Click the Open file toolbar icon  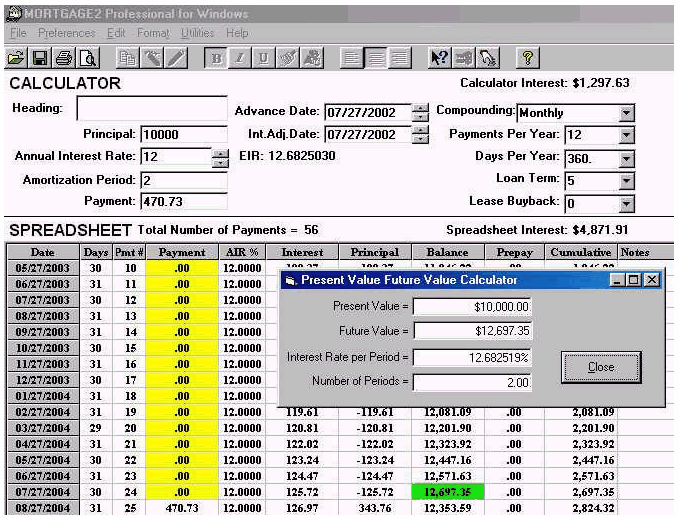click(x=16, y=58)
